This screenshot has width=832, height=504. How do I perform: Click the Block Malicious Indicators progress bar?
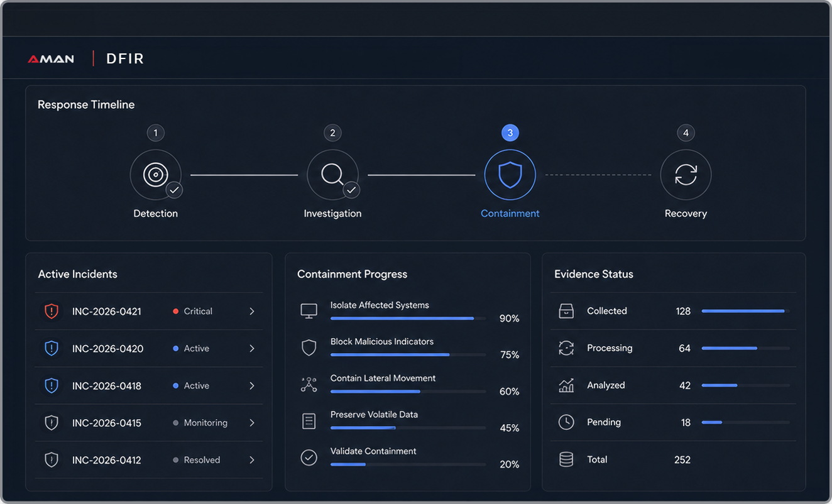click(408, 355)
